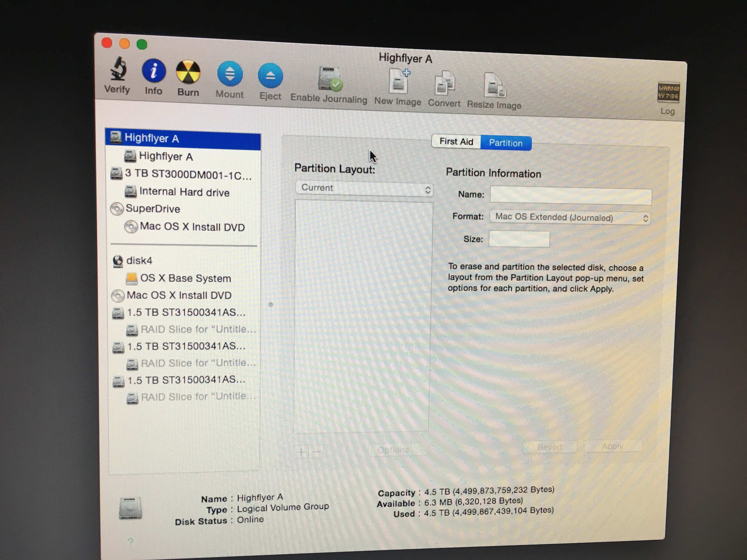This screenshot has width=747, height=560.
Task: Click the remove partition minus button
Action: click(316, 452)
